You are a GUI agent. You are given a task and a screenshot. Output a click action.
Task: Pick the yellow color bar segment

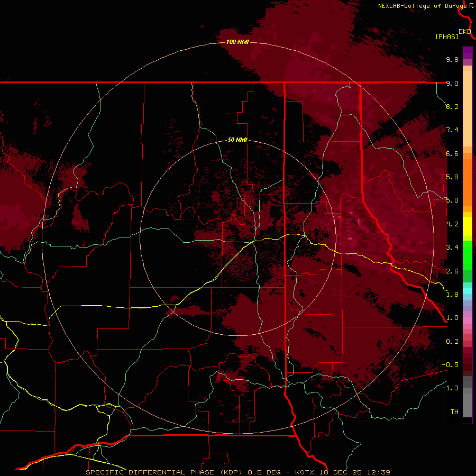pyautogui.click(x=467, y=226)
